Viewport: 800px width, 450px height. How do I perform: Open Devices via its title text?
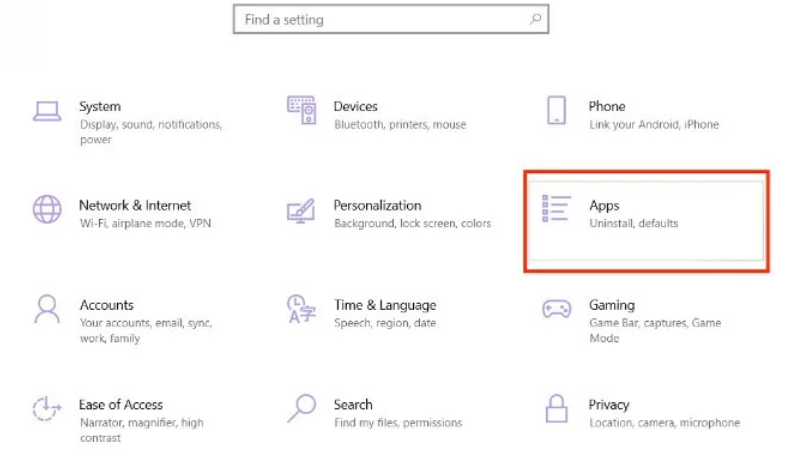pos(355,106)
